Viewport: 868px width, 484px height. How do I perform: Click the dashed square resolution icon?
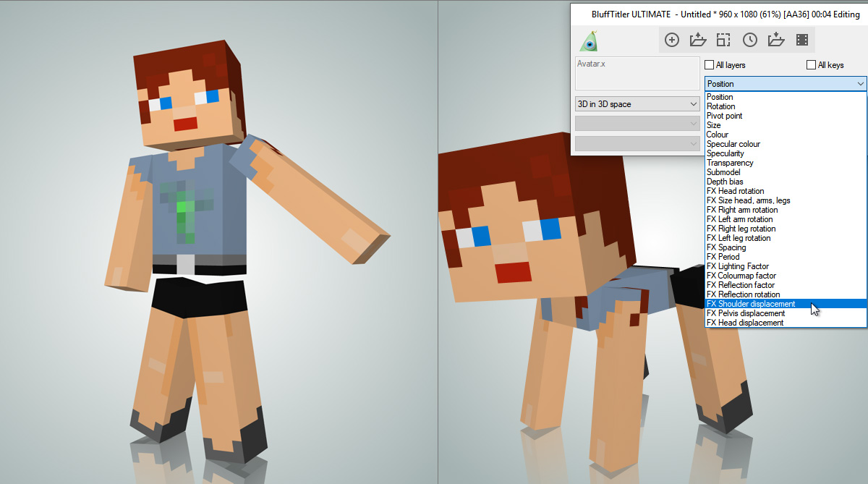[x=723, y=40]
